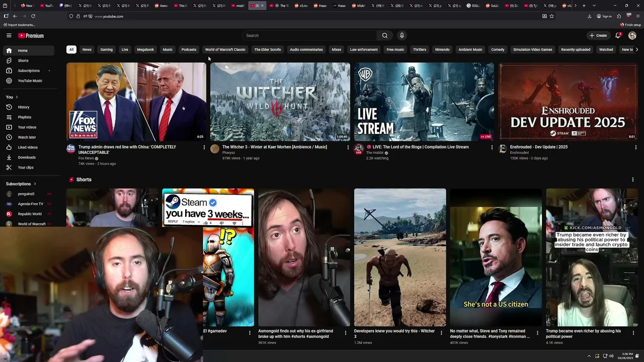Viewport: 644px width, 362px height.
Task: Select the Megabonk filter chip
Action: pyautogui.click(x=145, y=50)
